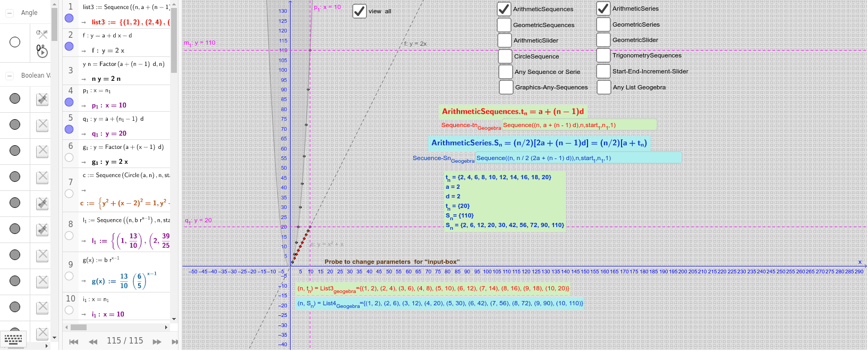Click the Sequence-tn input box
This screenshot has height=351, width=868.
point(579,125)
